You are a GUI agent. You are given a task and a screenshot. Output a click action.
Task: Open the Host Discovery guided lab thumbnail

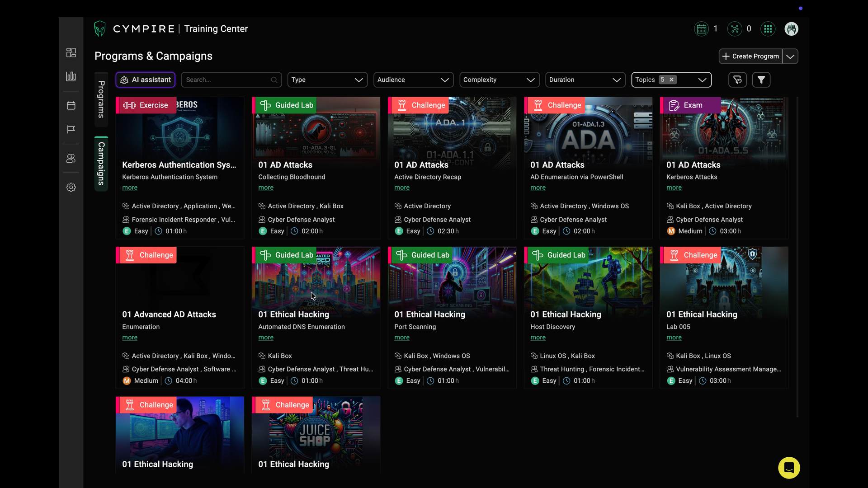[x=588, y=277]
